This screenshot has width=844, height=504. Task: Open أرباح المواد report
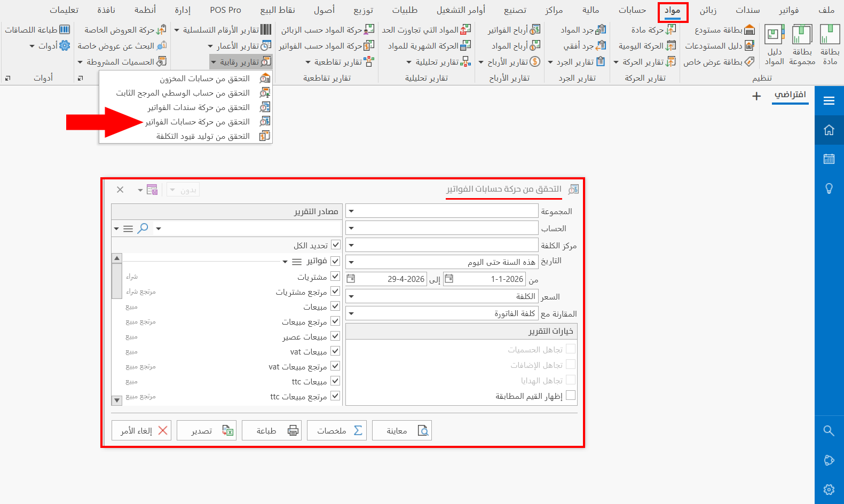click(x=516, y=46)
